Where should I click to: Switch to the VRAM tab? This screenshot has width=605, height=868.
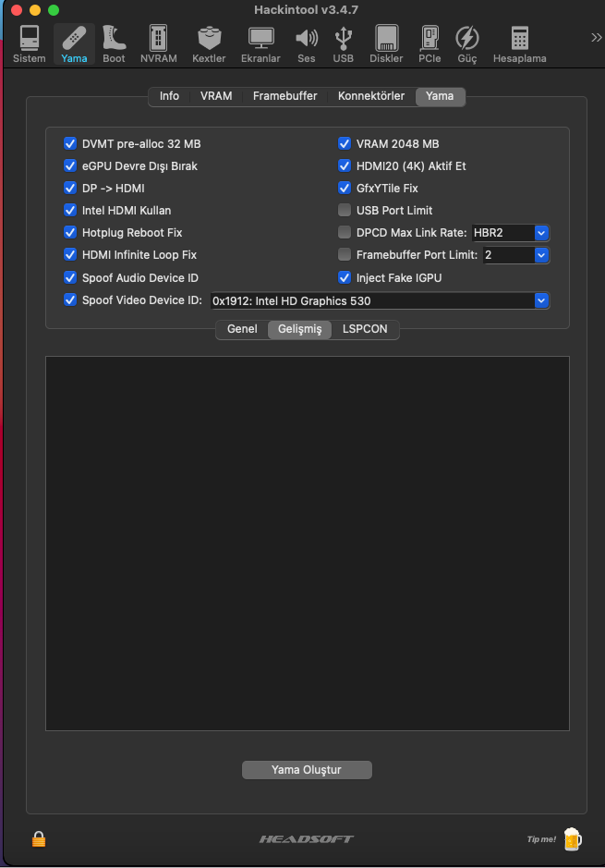pyautogui.click(x=216, y=96)
